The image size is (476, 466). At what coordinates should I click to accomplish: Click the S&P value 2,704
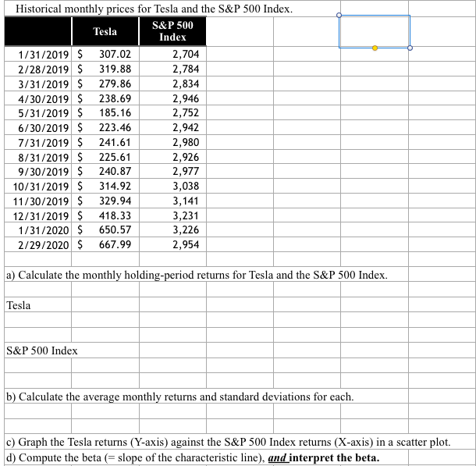tap(172, 55)
